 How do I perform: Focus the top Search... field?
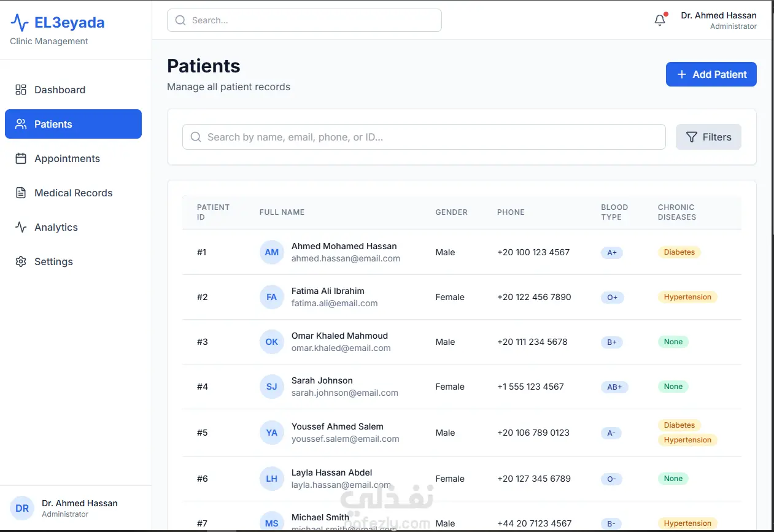(304, 20)
